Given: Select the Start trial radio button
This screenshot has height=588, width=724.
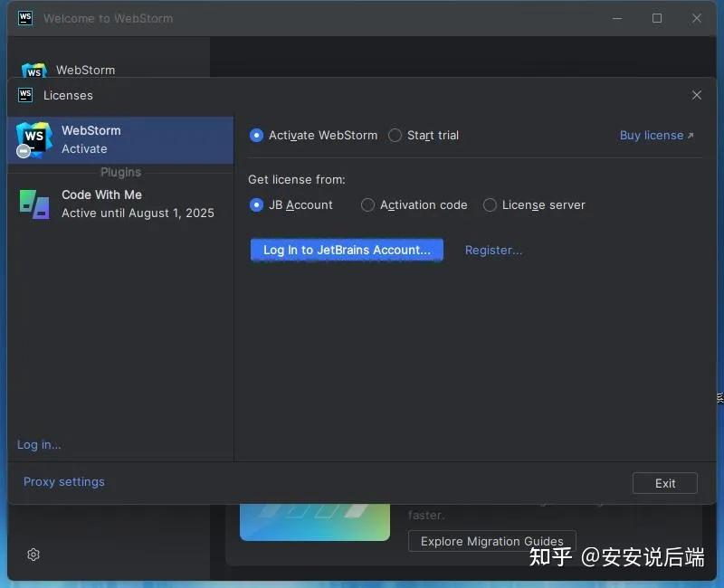Looking at the screenshot, I should 395,135.
